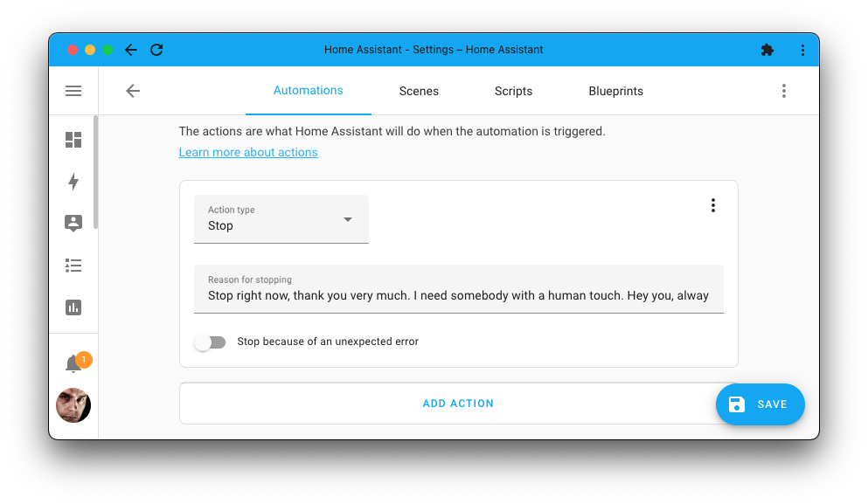Switch to the Blueprints tab
Image resolution: width=868 pixels, height=504 pixels.
(615, 91)
